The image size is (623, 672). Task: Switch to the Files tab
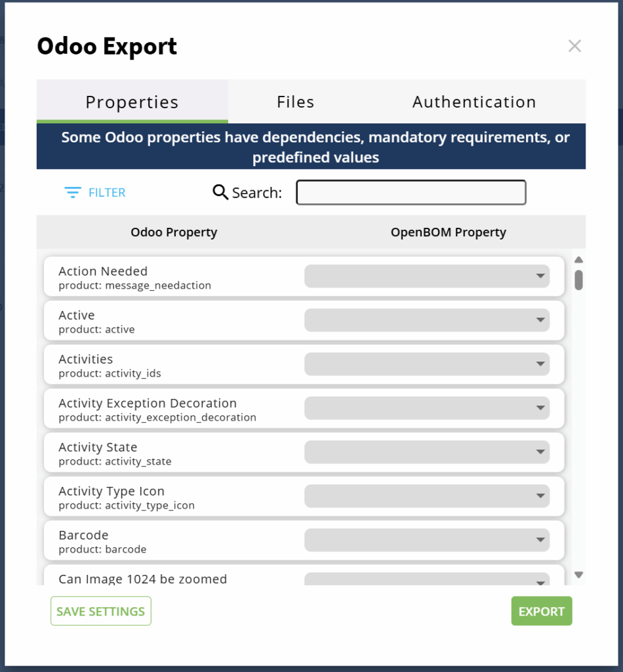(295, 102)
